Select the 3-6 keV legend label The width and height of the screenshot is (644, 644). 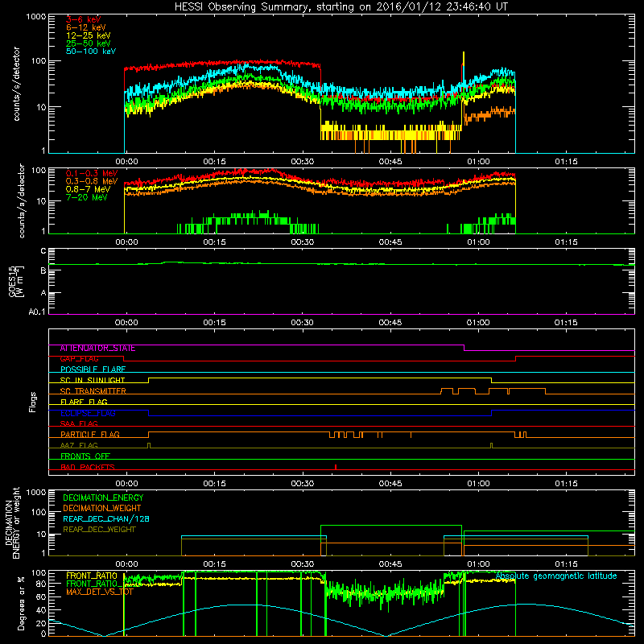(x=83, y=19)
